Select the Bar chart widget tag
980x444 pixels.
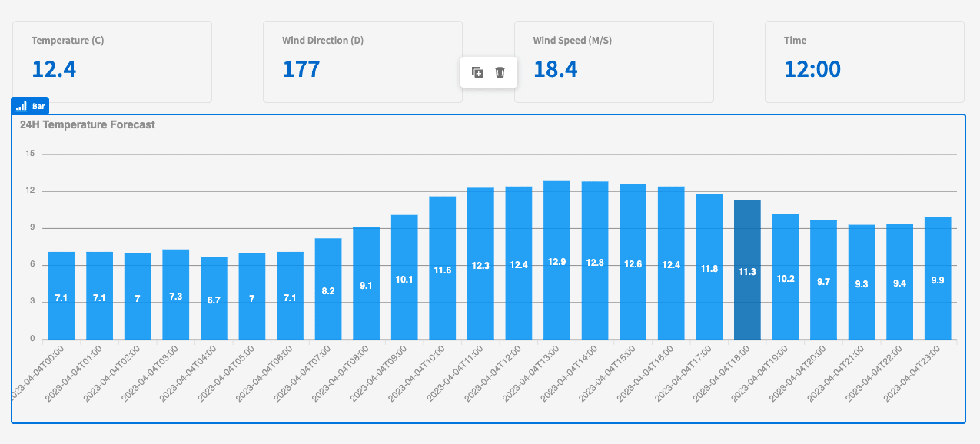tap(31, 106)
